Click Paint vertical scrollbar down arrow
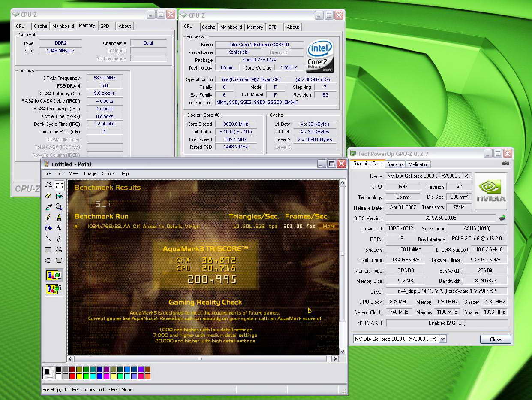Image resolution: width=532 pixels, height=400 pixels. point(342,351)
